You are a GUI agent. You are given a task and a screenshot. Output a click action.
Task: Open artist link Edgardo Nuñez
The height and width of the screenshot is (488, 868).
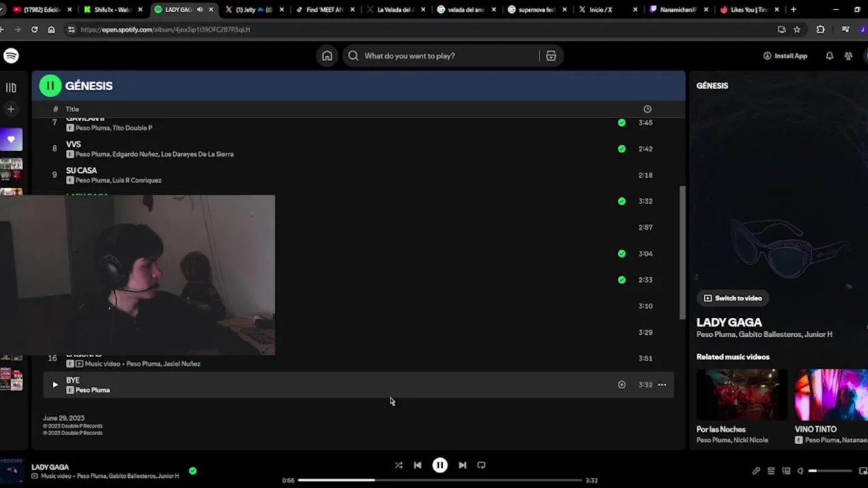(136, 154)
